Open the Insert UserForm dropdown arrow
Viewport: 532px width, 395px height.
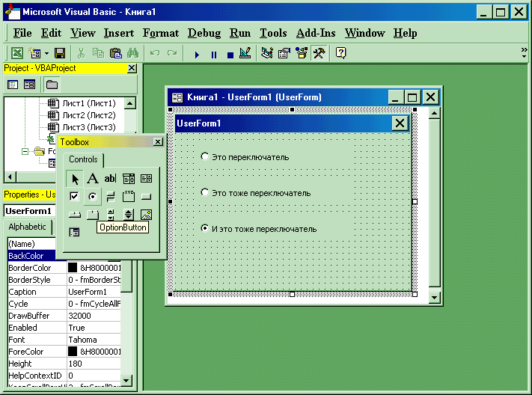pyautogui.click(x=46, y=54)
